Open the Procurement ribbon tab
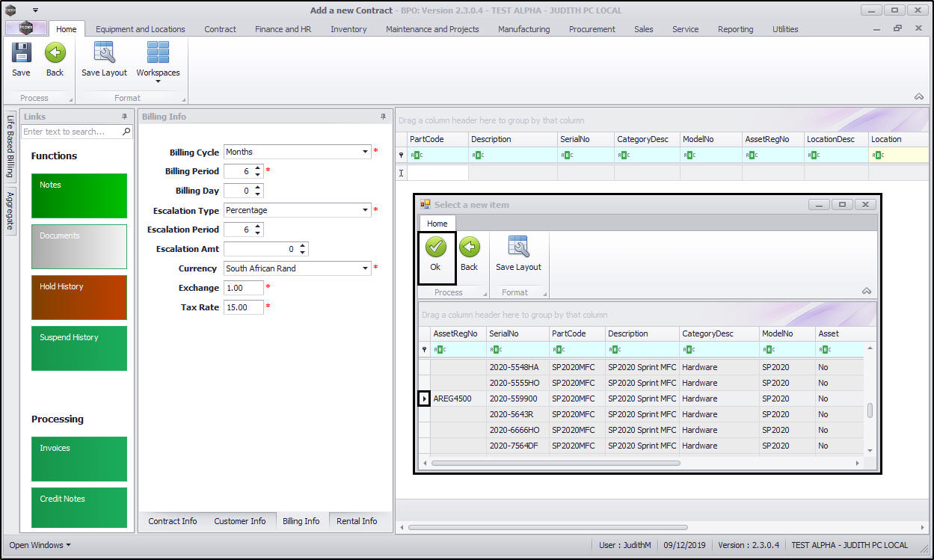 [592, 29]
